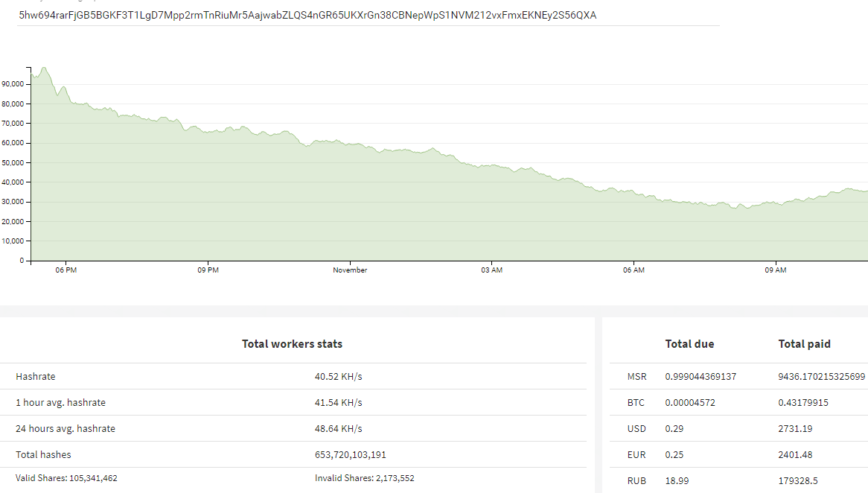Click the 09 PM time axis label
Viewport: 868px width, 493px height.
pos(208,270)
